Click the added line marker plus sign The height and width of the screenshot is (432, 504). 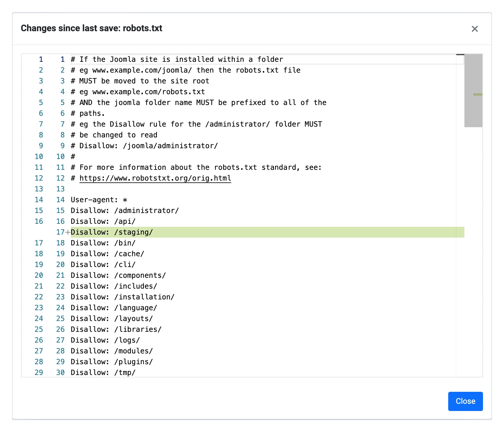point(68,232)
